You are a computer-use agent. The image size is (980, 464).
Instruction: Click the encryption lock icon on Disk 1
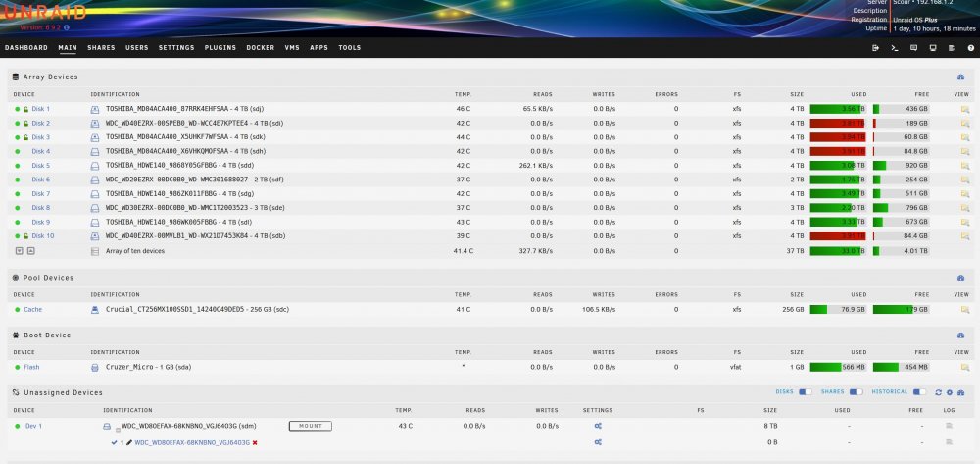tap(25, 109)
